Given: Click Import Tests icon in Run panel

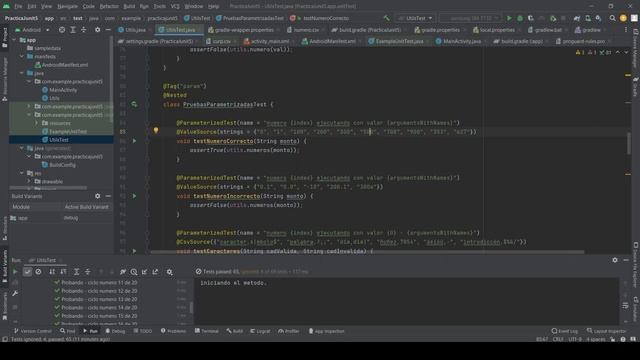Looking at the screenshot, I should tap(144, 272).
